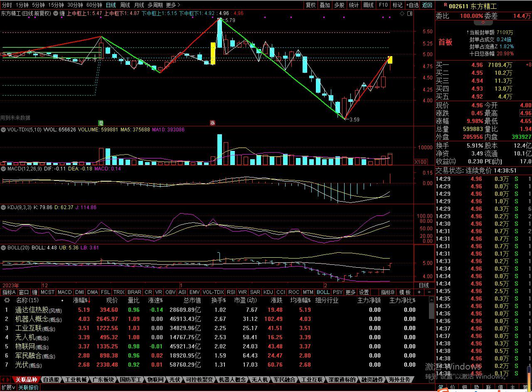The width and height of the screenshot is (532, 392).
Task: Apply the RSI indicator
Action: [x=231, y=292]
